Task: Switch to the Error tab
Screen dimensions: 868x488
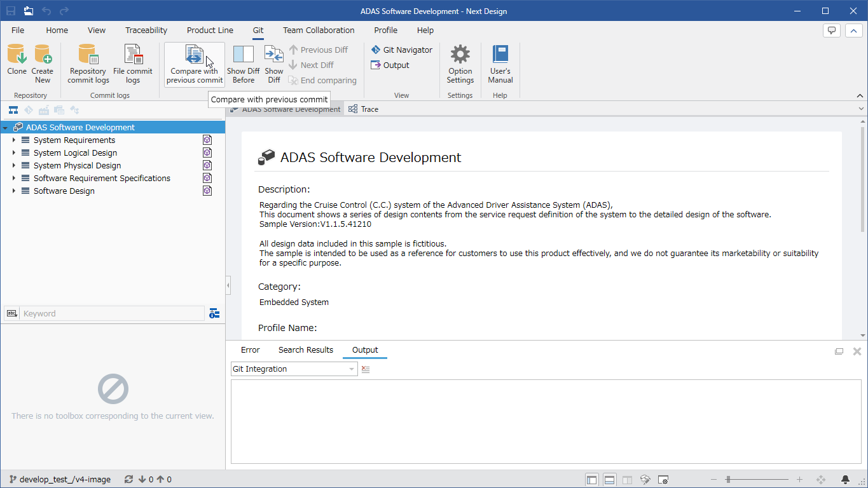Action: pyautogui.click(x=251, y=350)
